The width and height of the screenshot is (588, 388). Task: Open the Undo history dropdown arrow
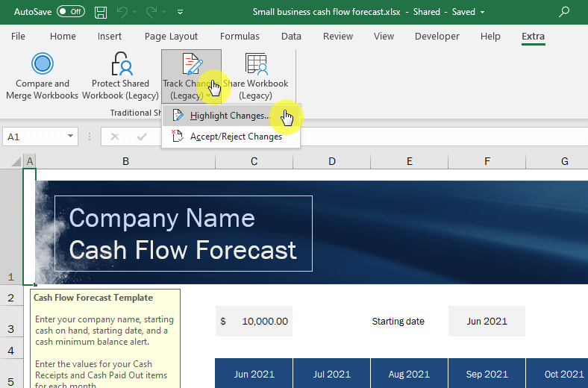[x=134, y=12]
